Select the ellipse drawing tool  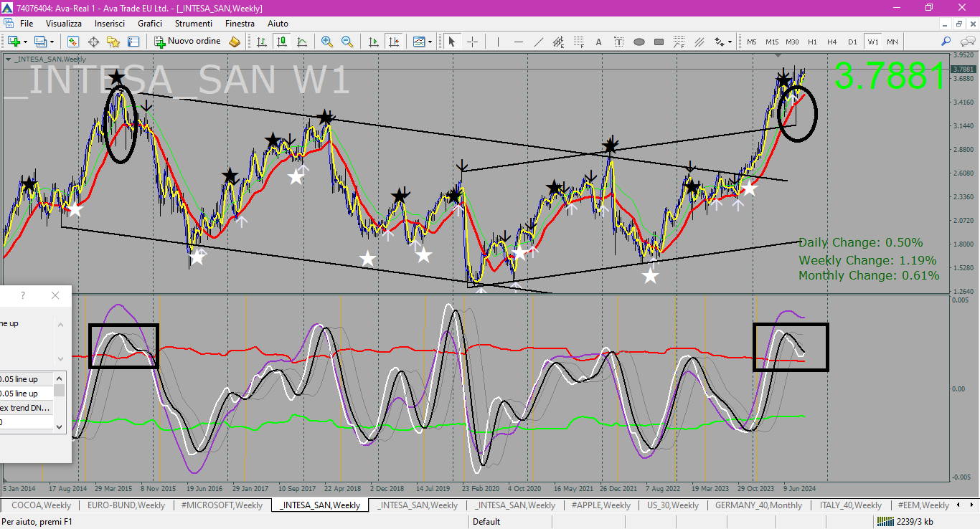(639, 42)
